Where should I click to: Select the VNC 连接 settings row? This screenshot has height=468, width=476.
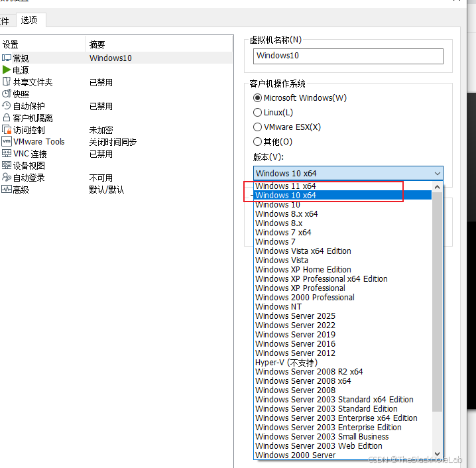click(x=117, y=154)
